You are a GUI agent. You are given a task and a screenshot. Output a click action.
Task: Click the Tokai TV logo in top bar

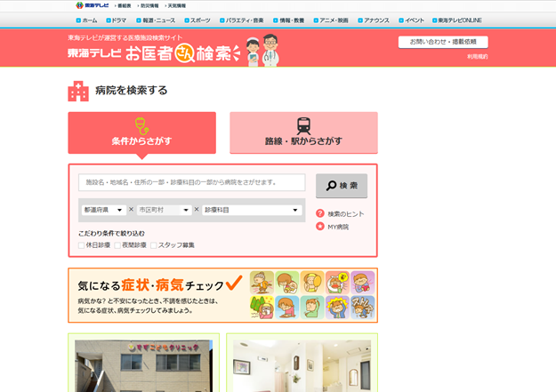pyautogui.click(x=93, y=5)
